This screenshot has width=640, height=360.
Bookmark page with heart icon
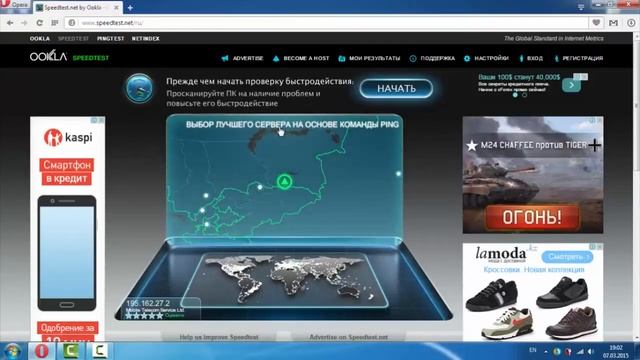tap(596, 23)
